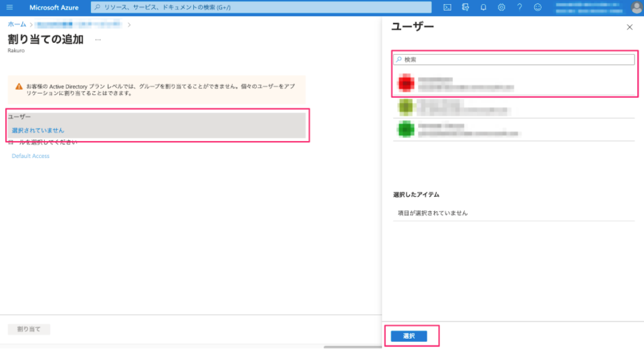Select user with bright green avatar
Viewport: 644px width, 352px height.
pyautogui.click(x=514, y=130)
